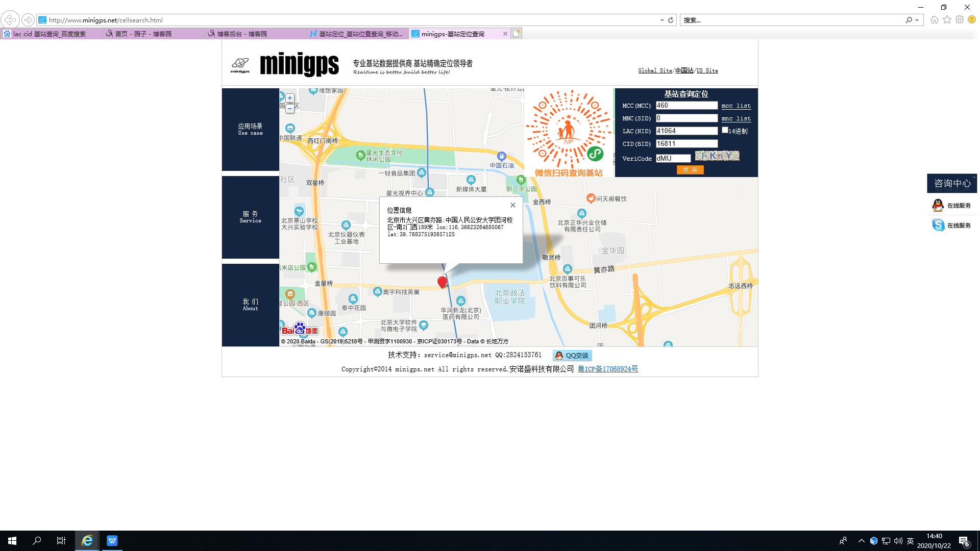Image resolution: width=980 pixels, height=551 pixels.
Task: Enable the 16进制 hexadecimal checkbox
Action: coord(725,130)
